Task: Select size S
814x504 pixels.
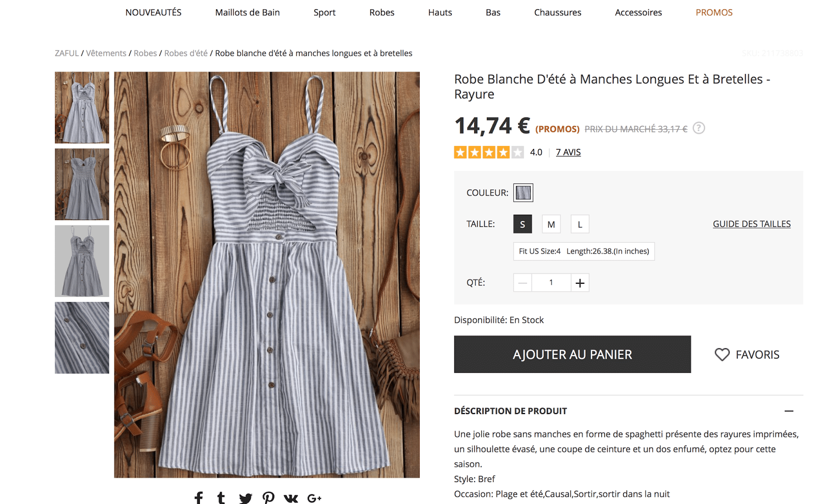Action: (522, 224)
